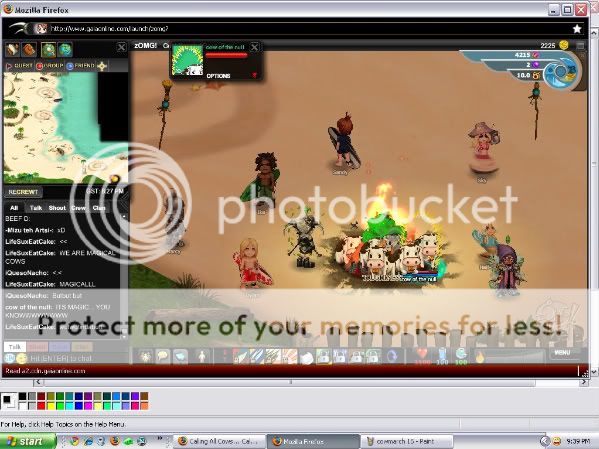Select the first striped ring slot
Image resolution: width=599 pixels, height=449 pixels.
coord(240,357)
